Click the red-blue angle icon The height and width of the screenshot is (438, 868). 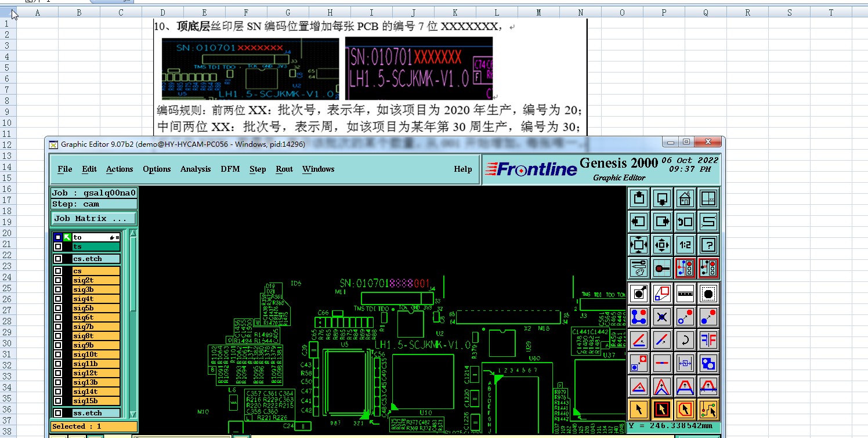click(639, 340)
